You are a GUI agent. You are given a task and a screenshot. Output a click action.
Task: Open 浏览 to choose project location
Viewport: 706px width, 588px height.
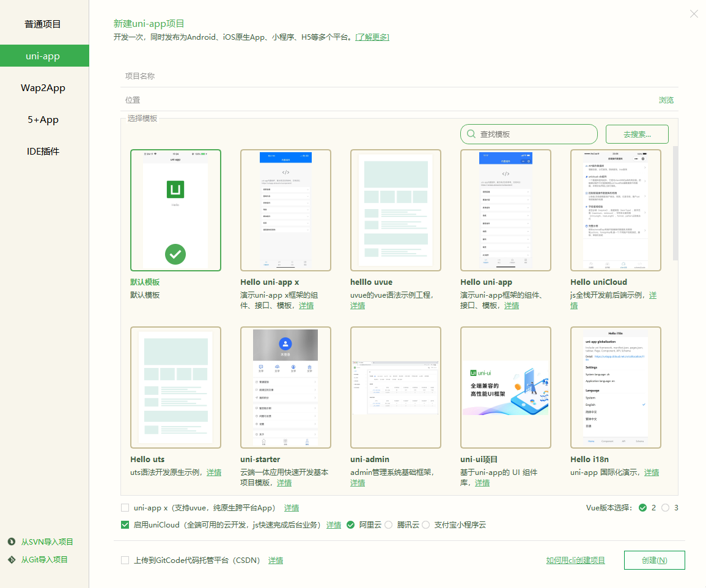[666, 100]
